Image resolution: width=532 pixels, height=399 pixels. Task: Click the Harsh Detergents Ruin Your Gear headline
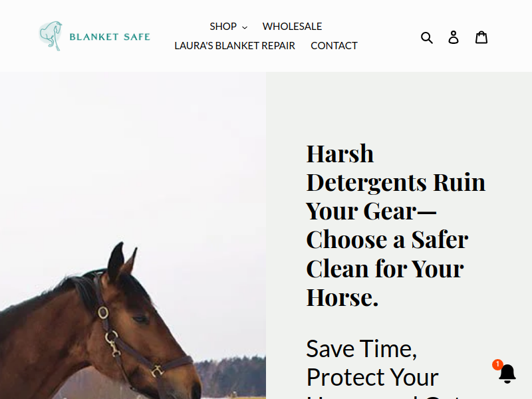396,225
